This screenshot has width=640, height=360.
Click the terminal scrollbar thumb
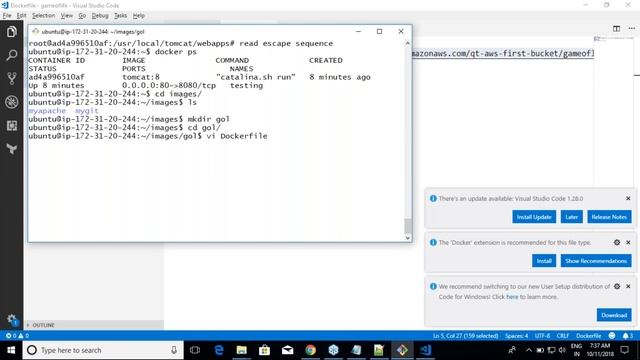pyautogui.click(x=407, y=226)
